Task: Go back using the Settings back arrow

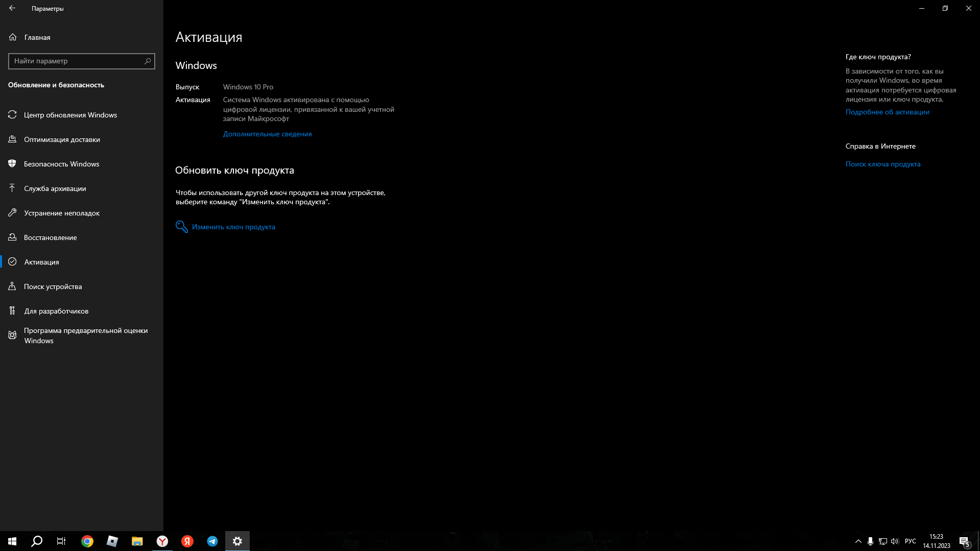Action: tap(12, 8)
